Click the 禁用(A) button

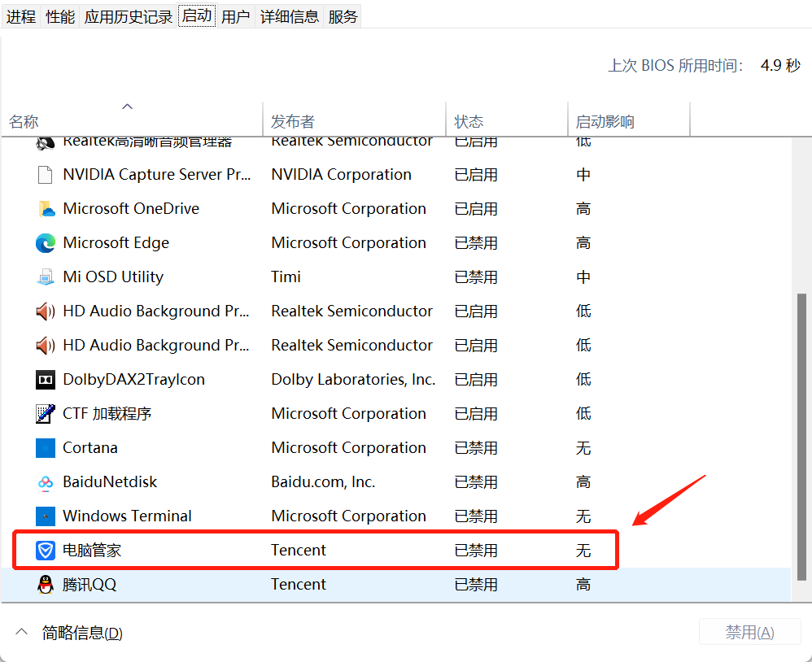click(750, 632)
